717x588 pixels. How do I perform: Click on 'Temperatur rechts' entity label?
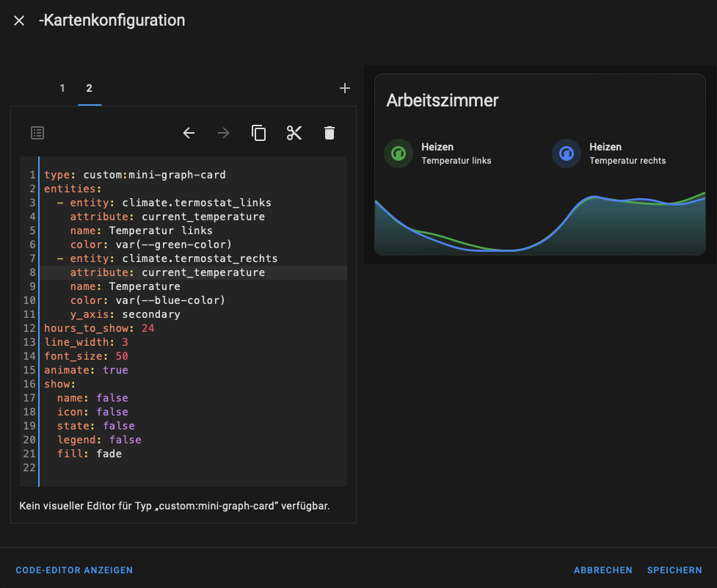click(627, 161)
